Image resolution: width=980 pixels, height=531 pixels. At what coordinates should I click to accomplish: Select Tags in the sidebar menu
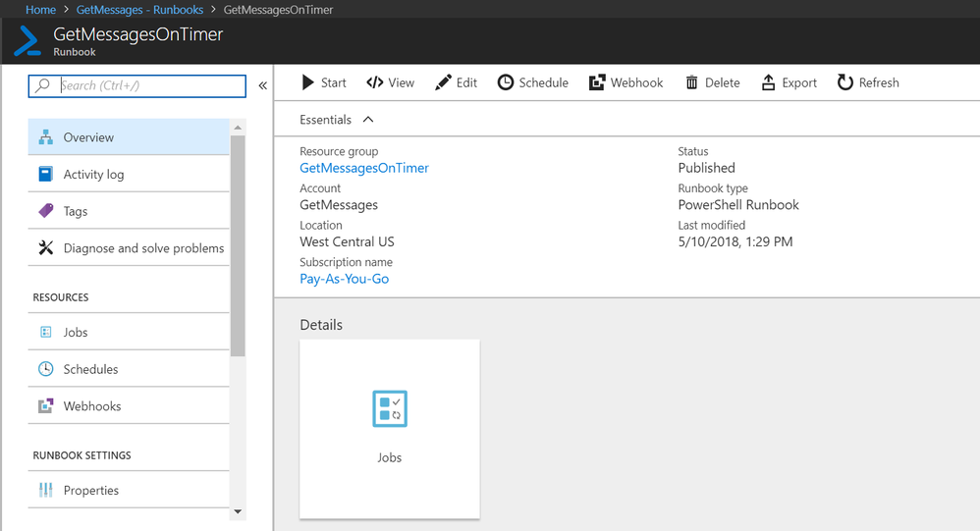129,211
